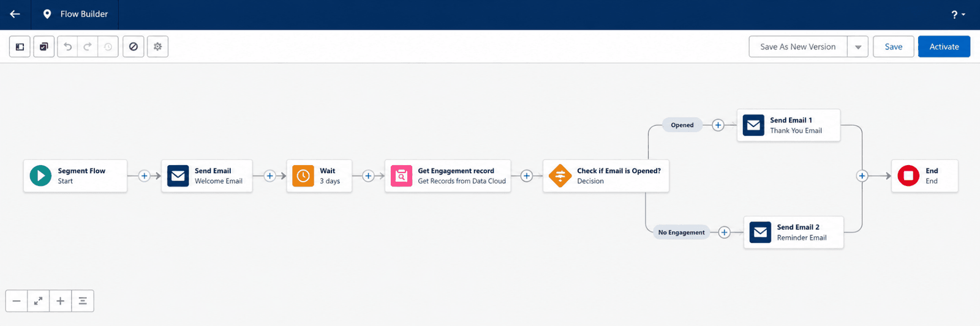The width and height of the screenshot is (980, 326).
Task: Click the Send Email 2 Reminder Email node
Action: [x=793, y=232]
